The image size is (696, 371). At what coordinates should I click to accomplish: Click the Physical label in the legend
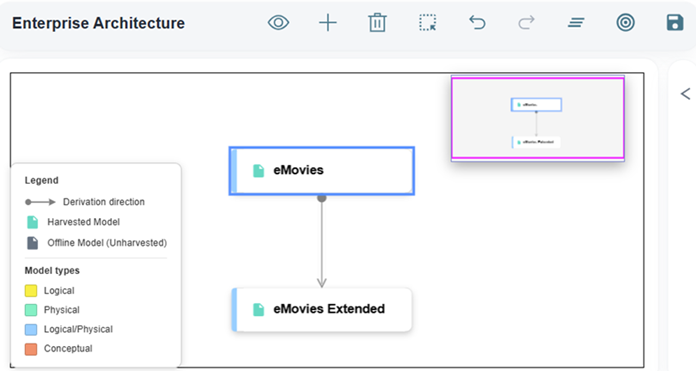point(62,310)
